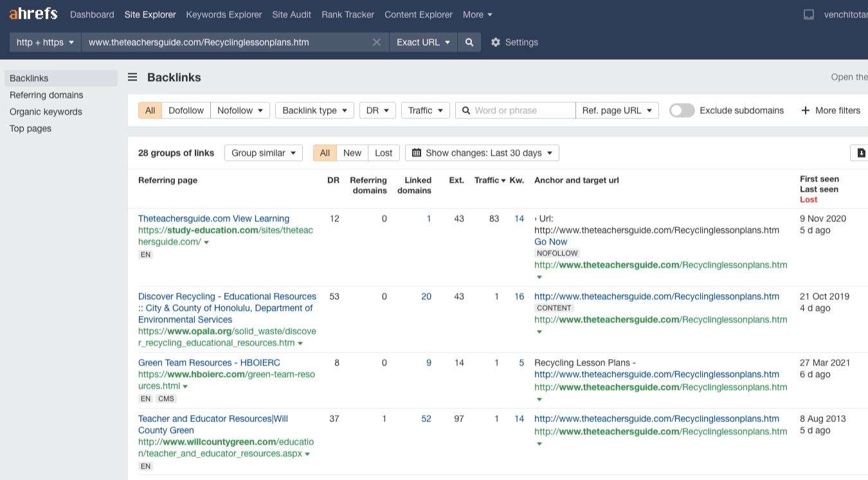Click the calendar icon in Show changes

point(417,153)
